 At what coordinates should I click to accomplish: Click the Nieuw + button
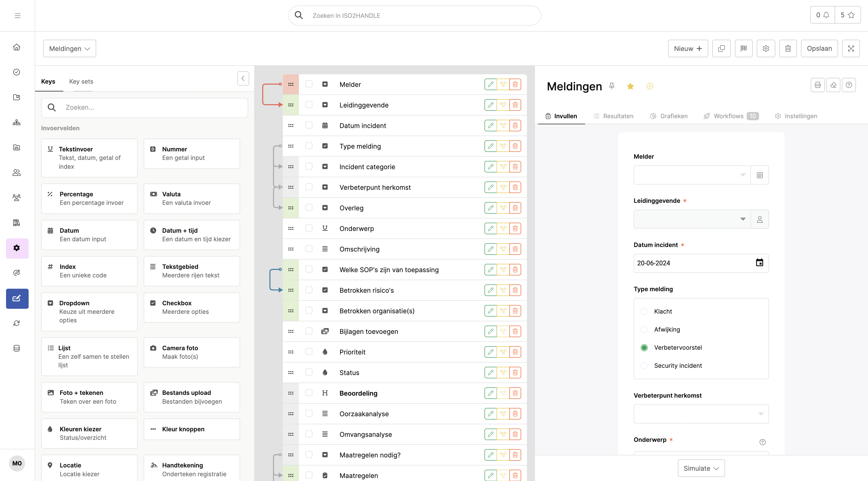[687, 48]
